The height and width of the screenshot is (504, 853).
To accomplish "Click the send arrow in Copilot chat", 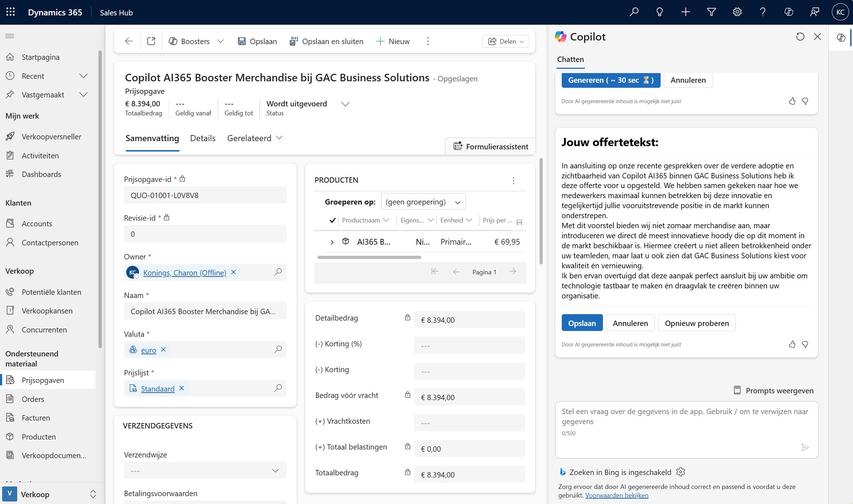I will point(805,447).
